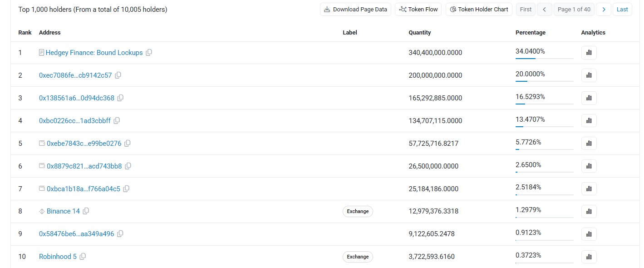The width and height of the screenshot is (644, 268).
Task: Click the Top 1,000 holders summary text
Action: coord(93,10)
